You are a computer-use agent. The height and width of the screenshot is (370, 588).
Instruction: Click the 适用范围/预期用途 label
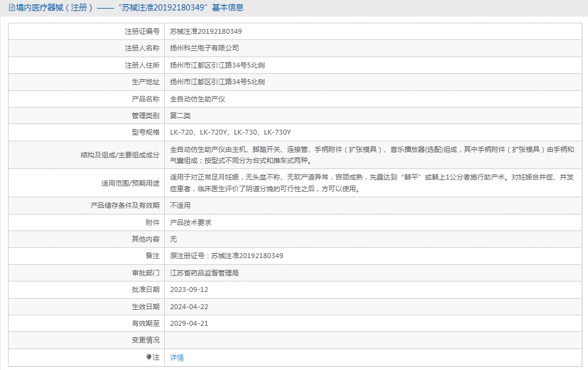point(130,183)
